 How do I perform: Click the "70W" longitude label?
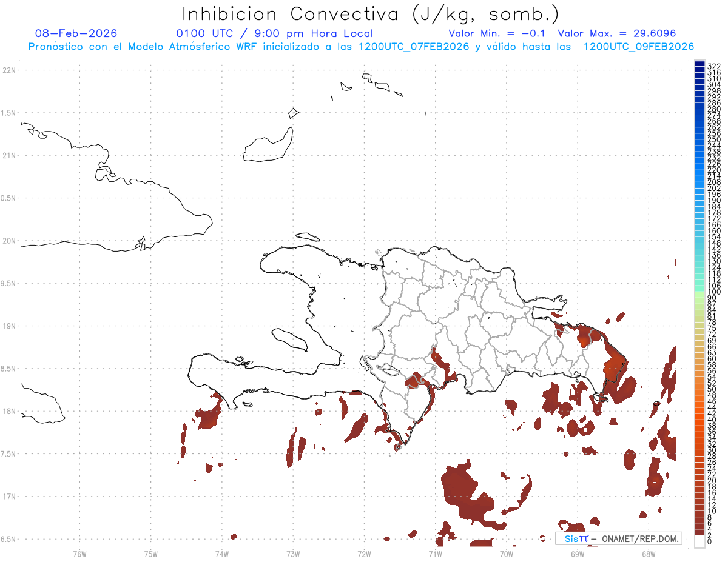point(507,554)
